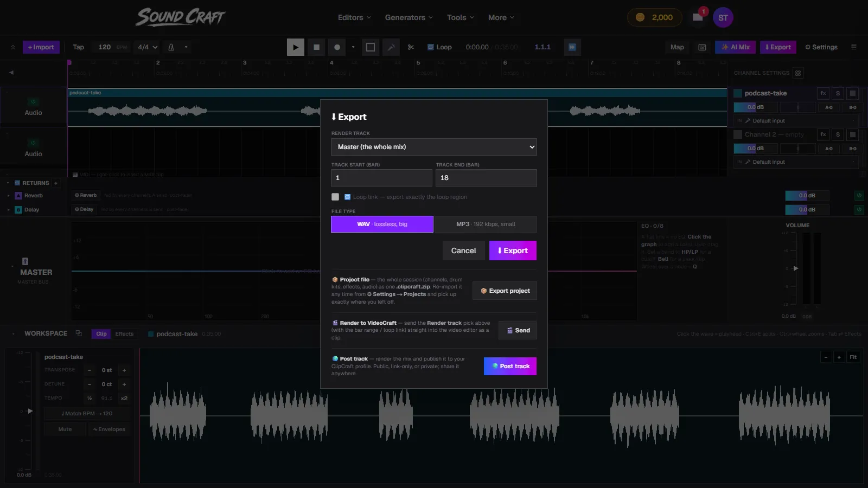Open the Render Track dropdown
The height and width of the screenshot is (488, 868).
(434, 147)
